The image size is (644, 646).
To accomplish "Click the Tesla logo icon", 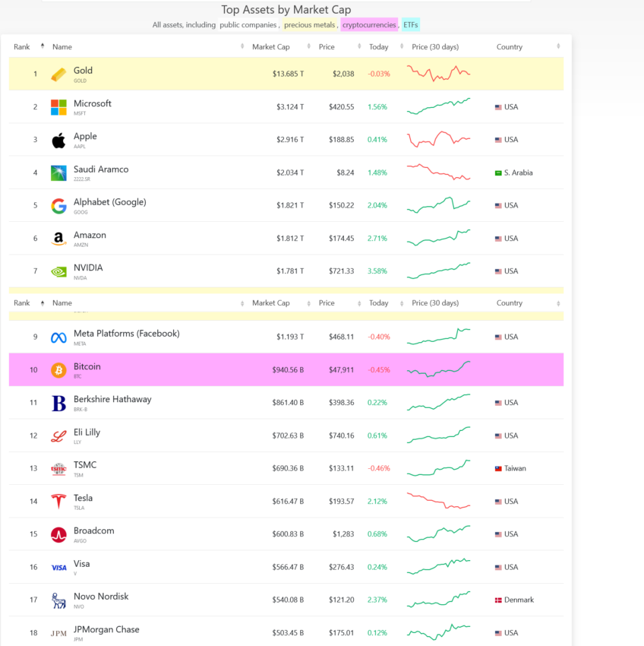I will pyautogui.click(x=58, y=502).
